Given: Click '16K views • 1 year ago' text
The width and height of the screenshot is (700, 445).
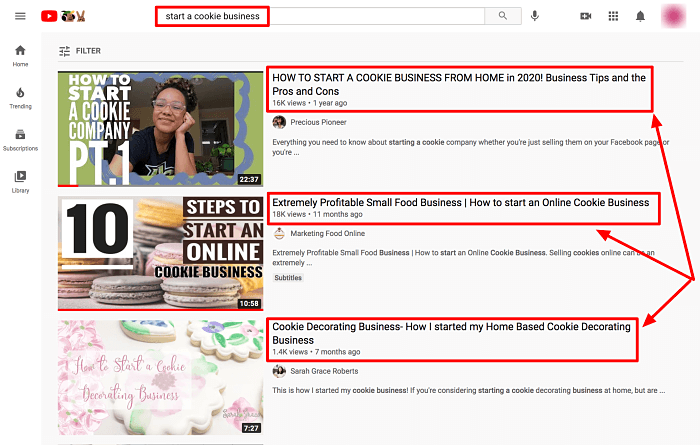Looking at the screenshot, I should [310, 103].
